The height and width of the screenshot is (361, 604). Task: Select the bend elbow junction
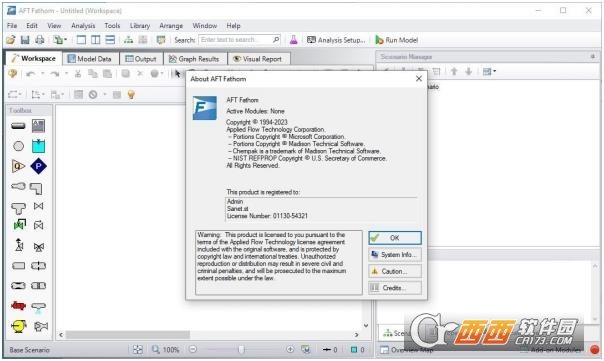36,188
